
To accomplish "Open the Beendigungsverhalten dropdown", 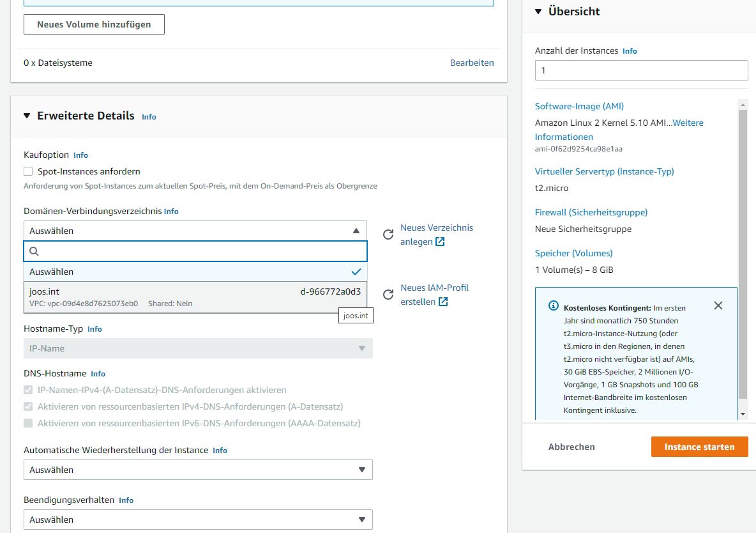I will coord(198,519).
